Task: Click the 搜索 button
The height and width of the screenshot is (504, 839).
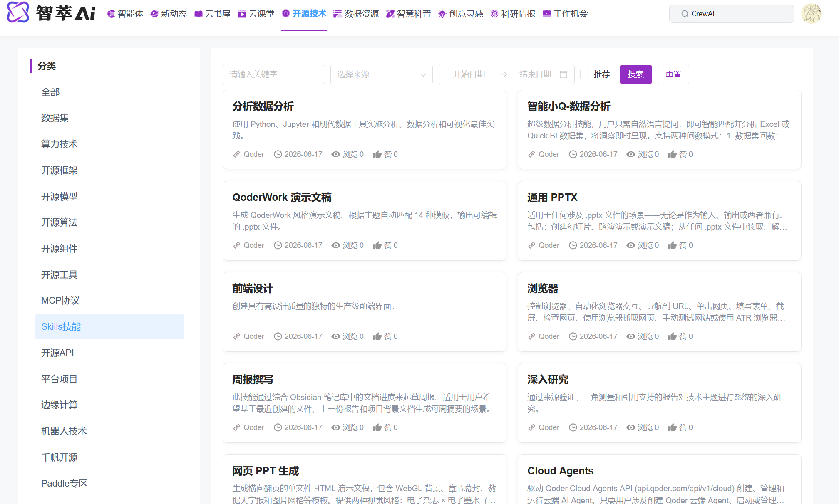Action: 636,74
